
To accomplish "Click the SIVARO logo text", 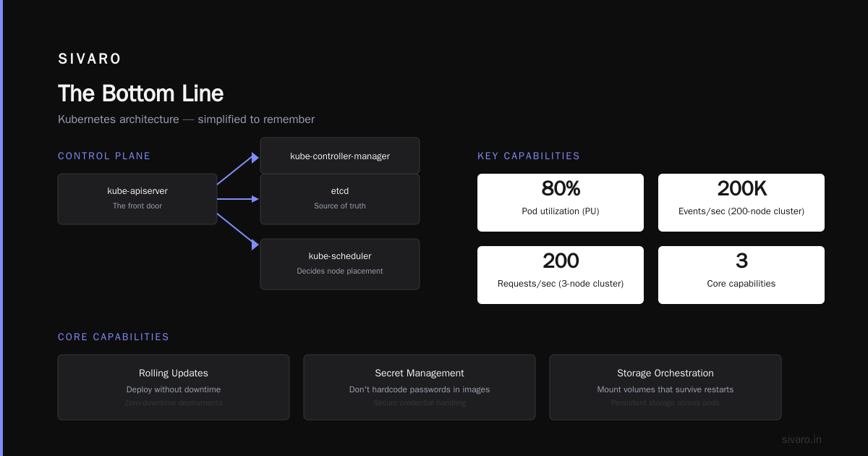I will (x=90, y=59).
